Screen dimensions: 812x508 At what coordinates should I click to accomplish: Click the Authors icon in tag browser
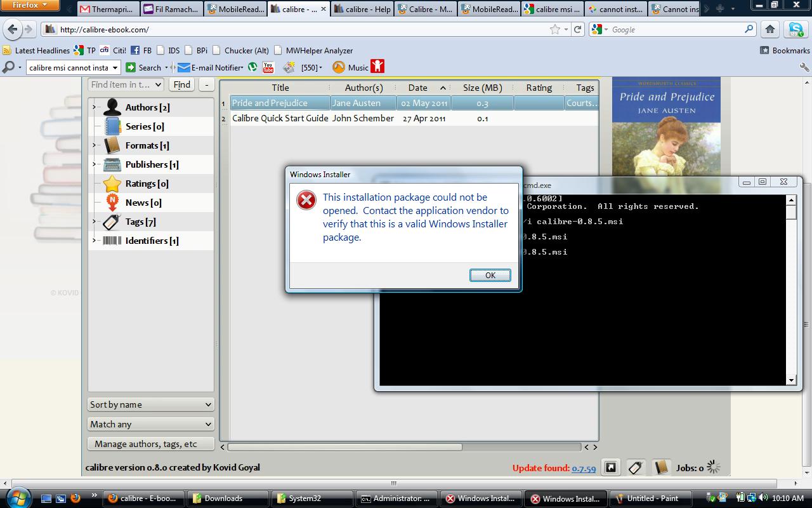(112, 107)
